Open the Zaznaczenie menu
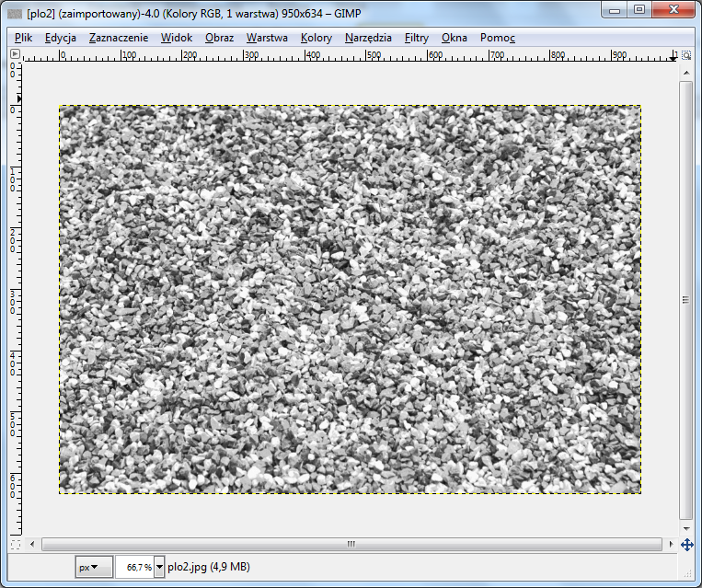Viewport: 702px width, 588px height. 119,38
